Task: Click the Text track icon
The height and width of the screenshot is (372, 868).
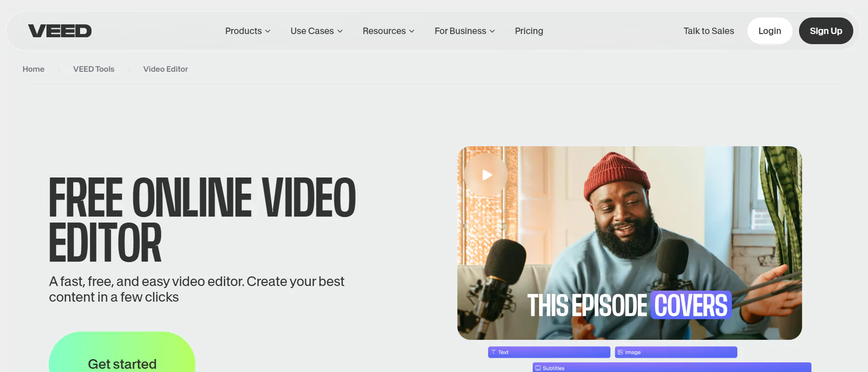Action: (x=494, y=352)
